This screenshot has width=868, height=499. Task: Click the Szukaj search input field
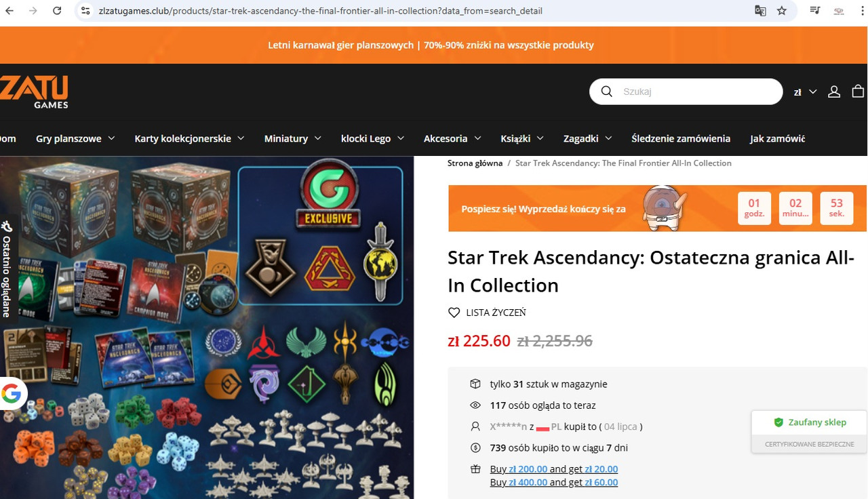click(x=698, y=92)
